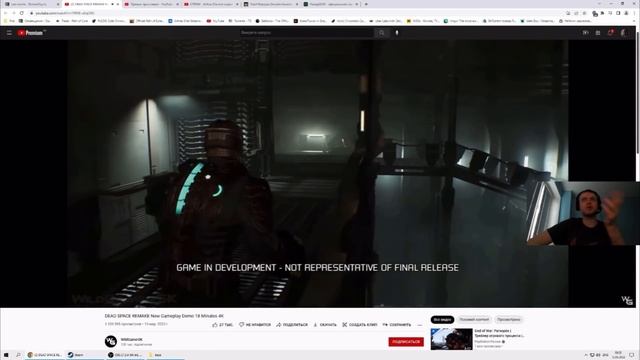Open the taskbar clock and date
This screenshot has width=640, height=360.
[x=618, y=355]
